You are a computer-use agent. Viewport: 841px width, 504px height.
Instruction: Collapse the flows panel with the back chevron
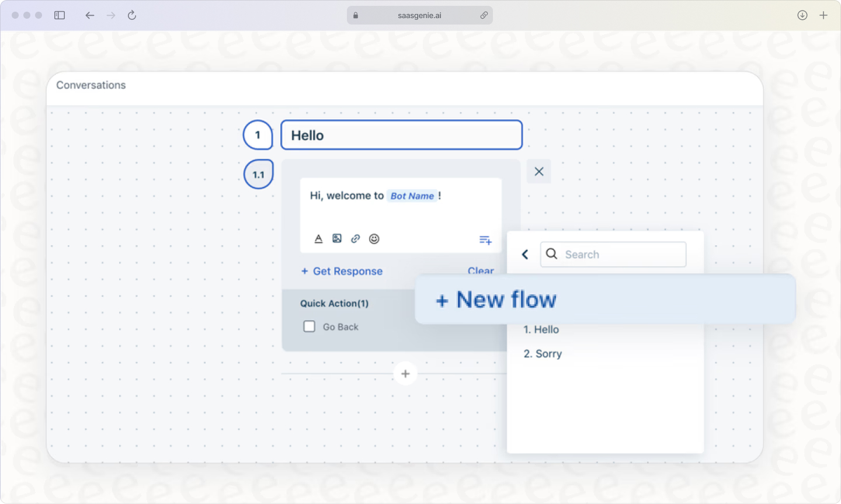click(524, 254)
